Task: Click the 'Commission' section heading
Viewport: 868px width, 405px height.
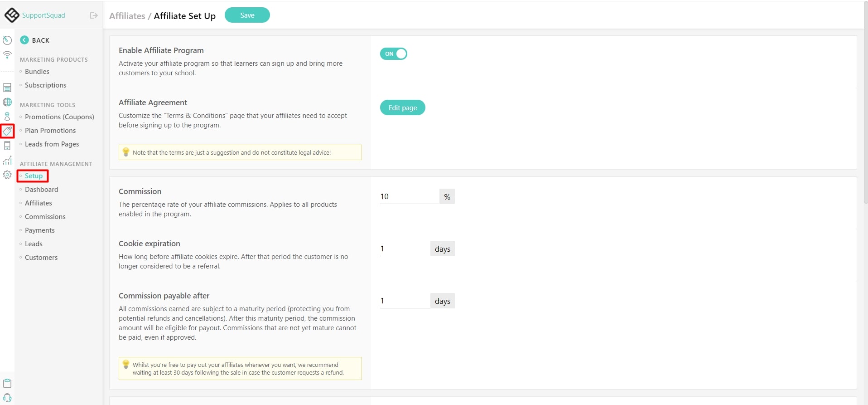Action: 140,191
